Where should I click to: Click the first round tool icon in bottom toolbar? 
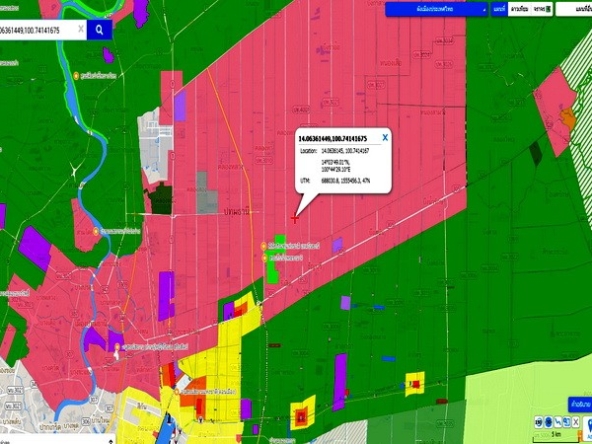pos(539,422)
